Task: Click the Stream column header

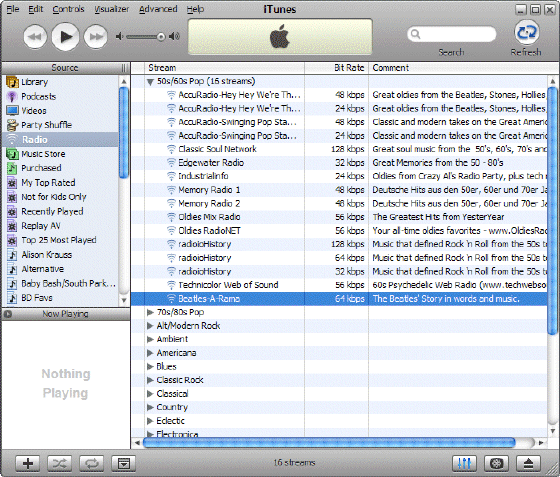Action: click(x=224, y=68)
